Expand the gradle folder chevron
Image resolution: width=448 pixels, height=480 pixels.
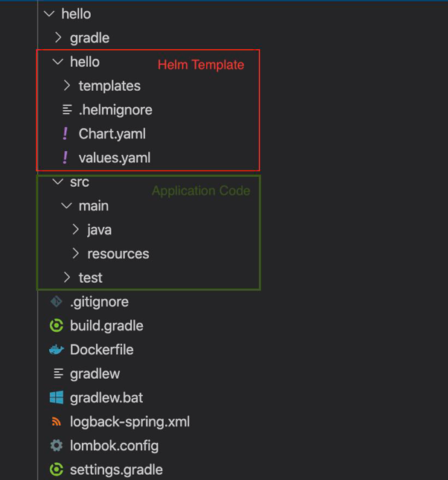[58, 38]
